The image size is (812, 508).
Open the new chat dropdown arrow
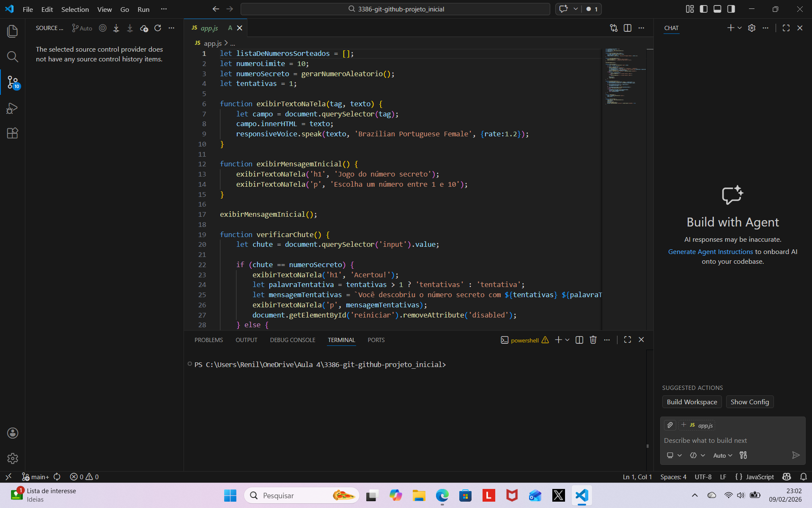pyautogui.click(x=740, y=28)
